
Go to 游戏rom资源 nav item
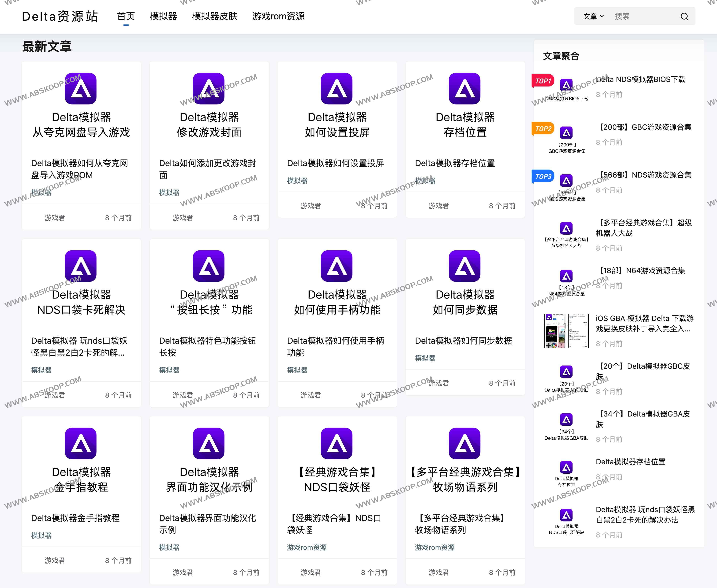tap(278, 16)
